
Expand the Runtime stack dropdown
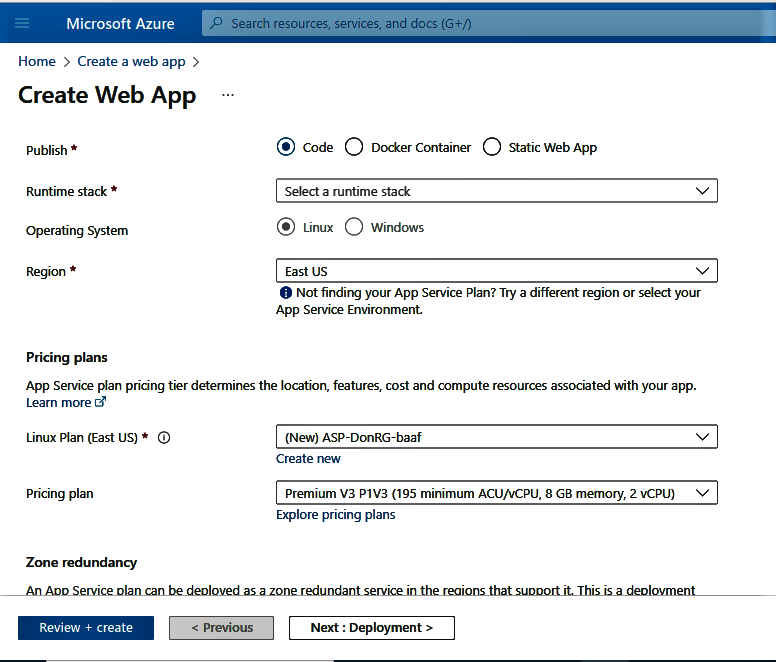tap(496, 191)
